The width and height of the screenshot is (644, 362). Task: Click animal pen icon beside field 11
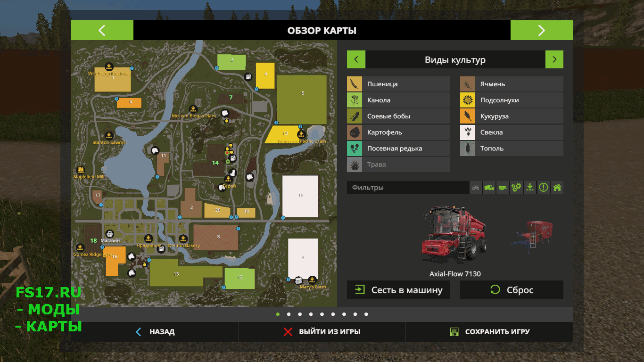[155, 150]
